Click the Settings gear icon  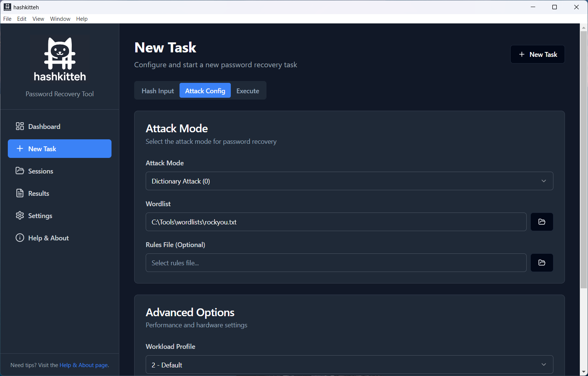[20, 215]
